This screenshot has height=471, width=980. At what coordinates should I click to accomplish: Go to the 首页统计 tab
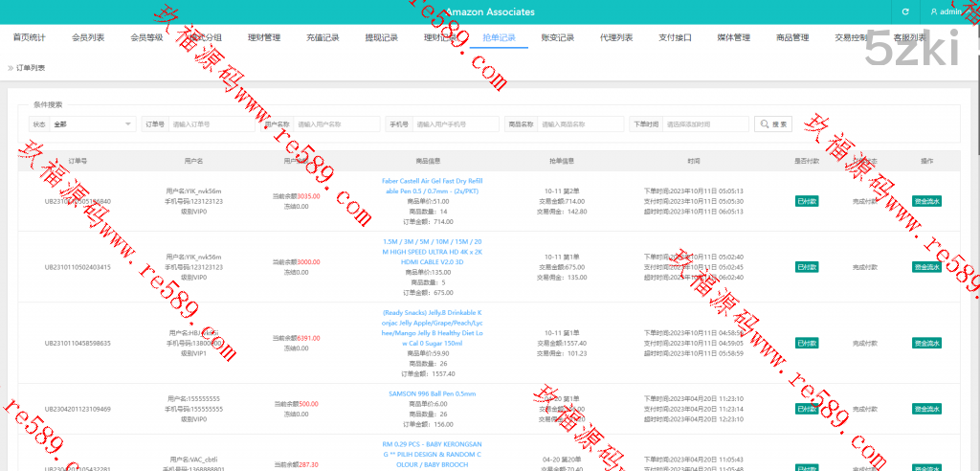[30, 37]
